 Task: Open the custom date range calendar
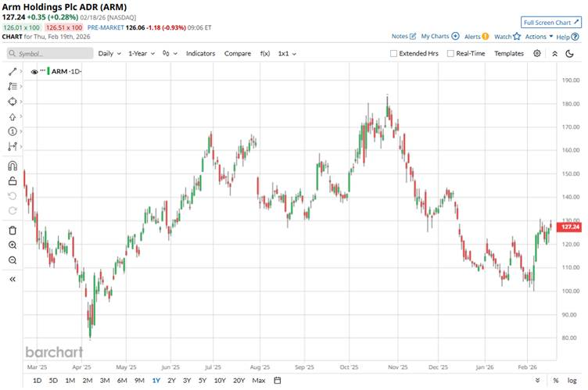[278, 381]
